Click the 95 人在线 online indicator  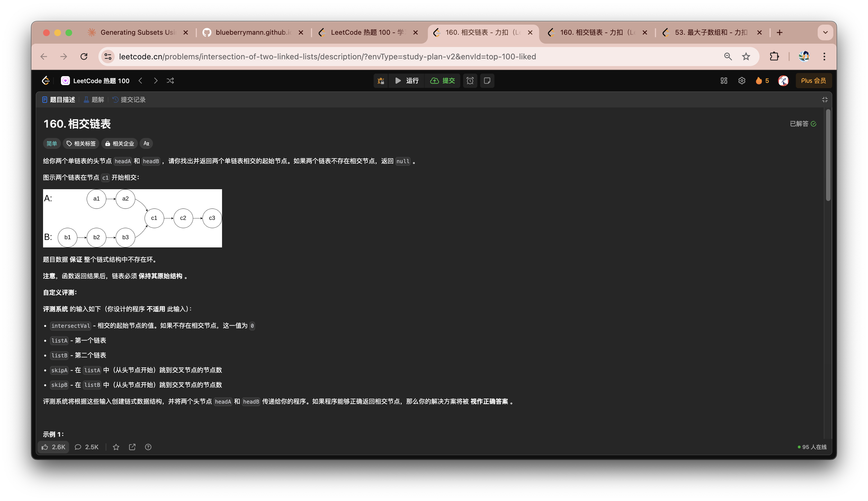812,447
